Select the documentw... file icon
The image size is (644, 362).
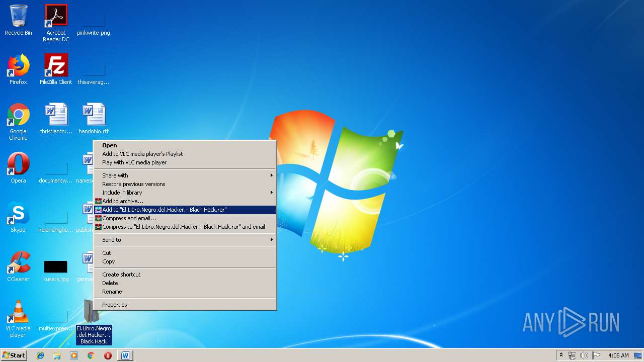tap(56, 171)
